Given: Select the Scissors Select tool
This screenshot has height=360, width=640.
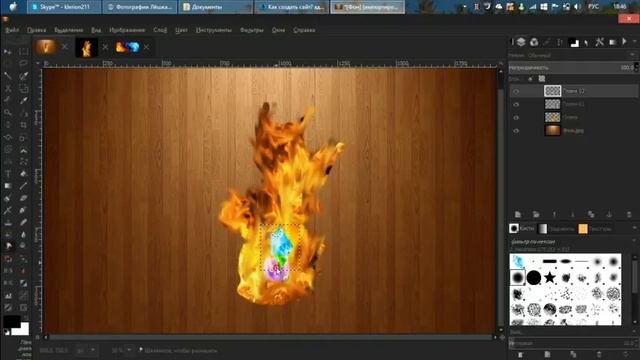Looking at the screenshot, I should [8, 88].
